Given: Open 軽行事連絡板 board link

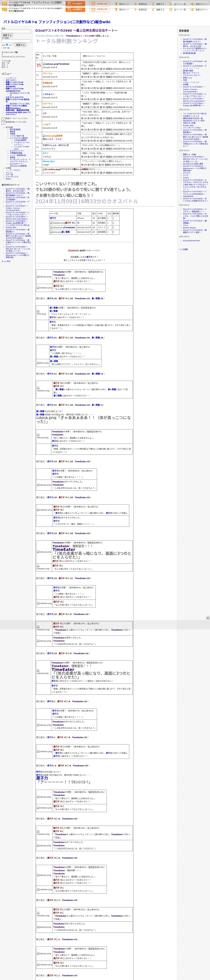Looking at the screenshot, I should pyautogui.click(x=15, y=129).
